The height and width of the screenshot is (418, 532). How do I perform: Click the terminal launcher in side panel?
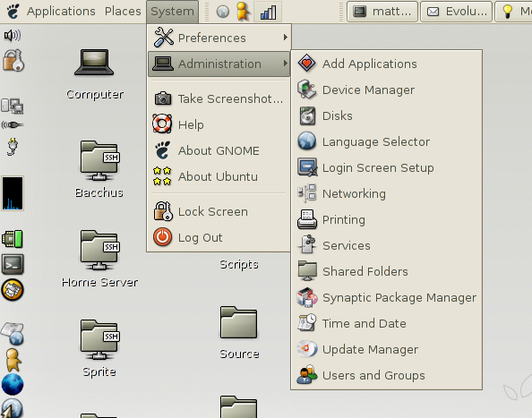pos(13,264)
